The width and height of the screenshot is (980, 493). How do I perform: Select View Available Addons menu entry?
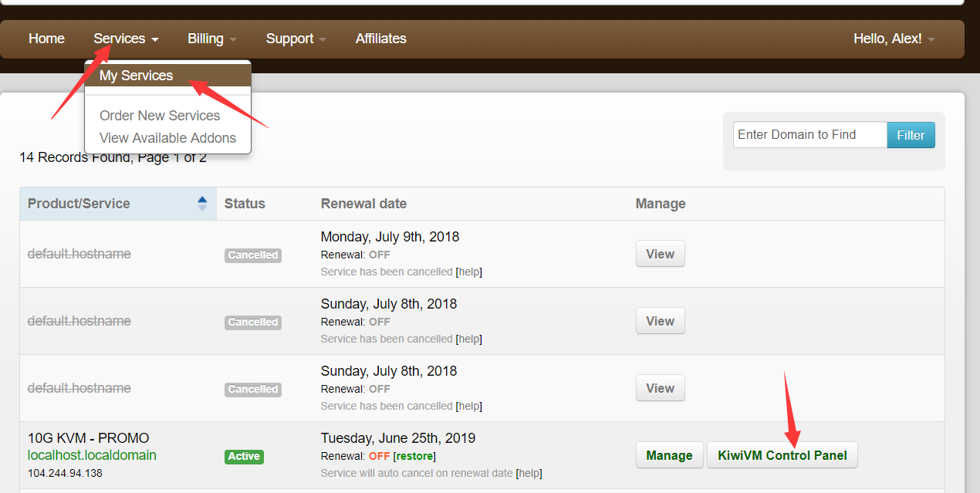tap(167, 138)
